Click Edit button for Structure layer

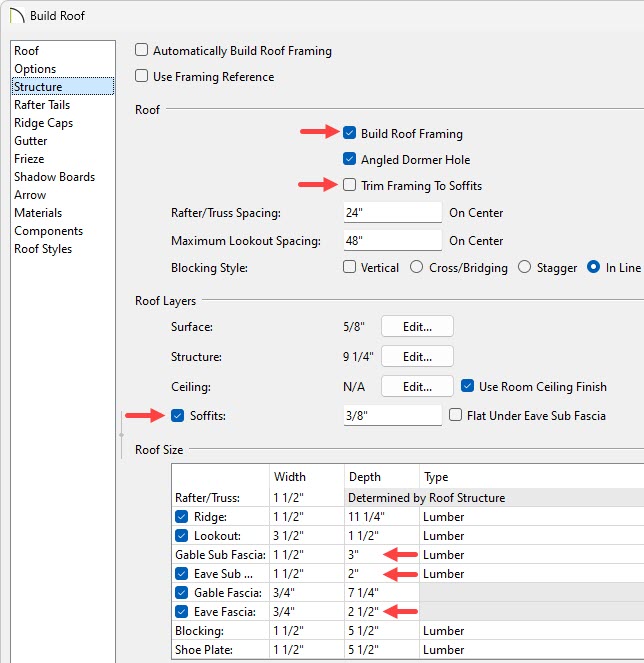click(417, 356)
